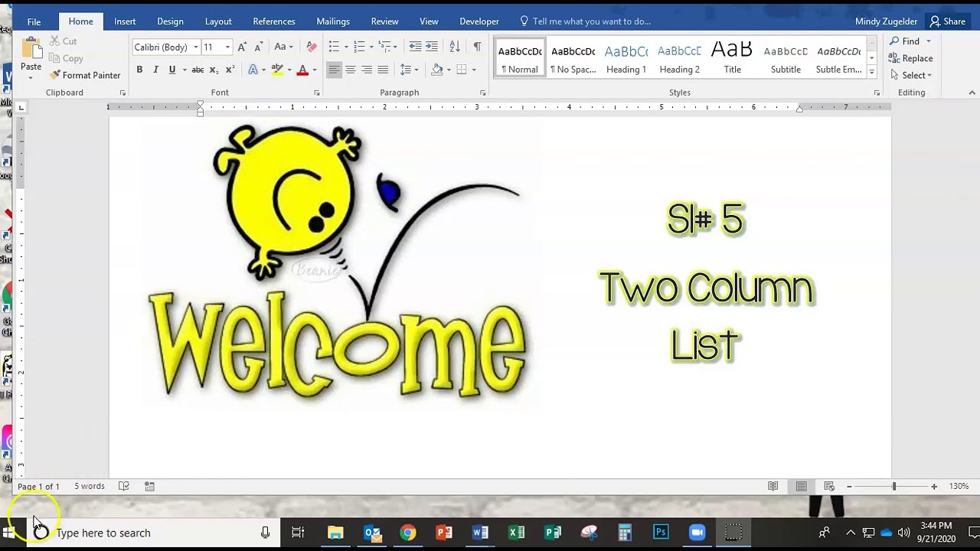
Task: Click the Tell me what you want box
Action: pyautogui.click(x=586, y=21)
